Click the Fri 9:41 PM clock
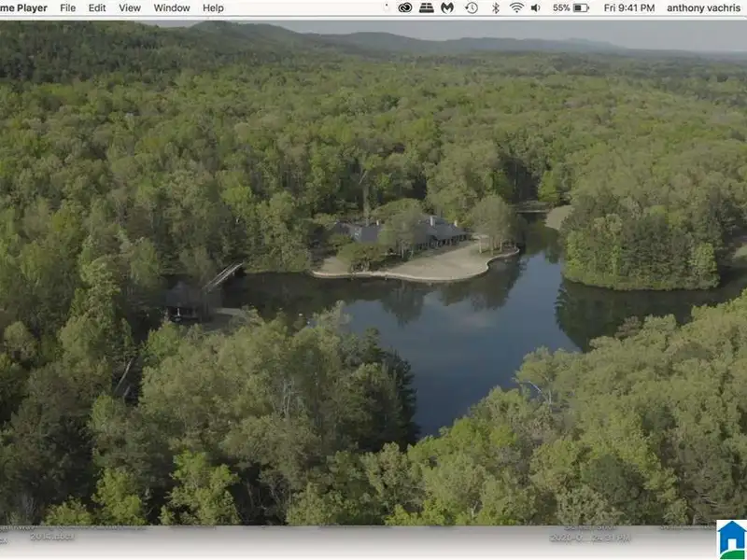This screenshot has width=747, height=560. [x=628, y=7]
